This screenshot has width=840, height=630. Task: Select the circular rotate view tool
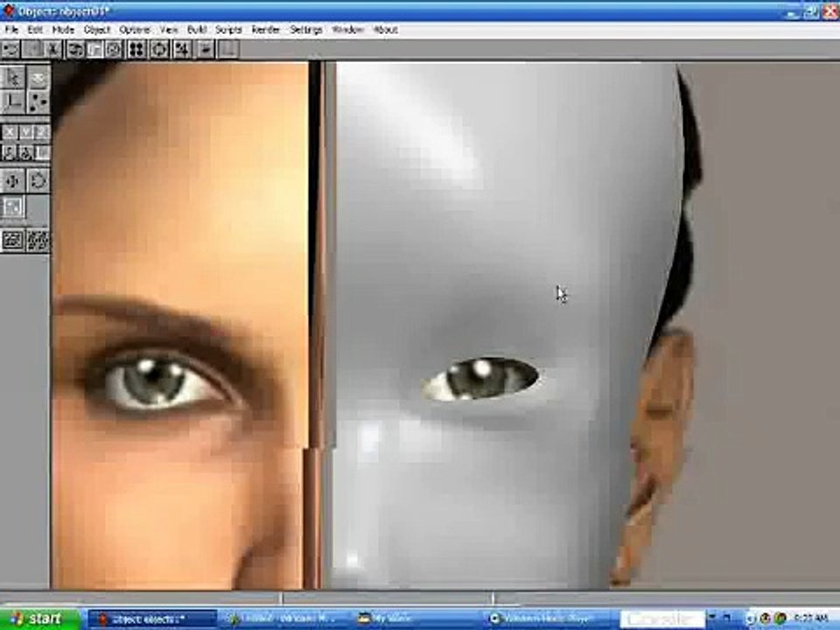coord(38,180)
